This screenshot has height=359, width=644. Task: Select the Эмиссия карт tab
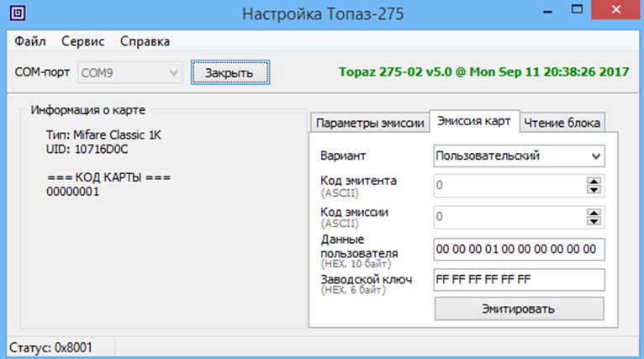point(474,121)
